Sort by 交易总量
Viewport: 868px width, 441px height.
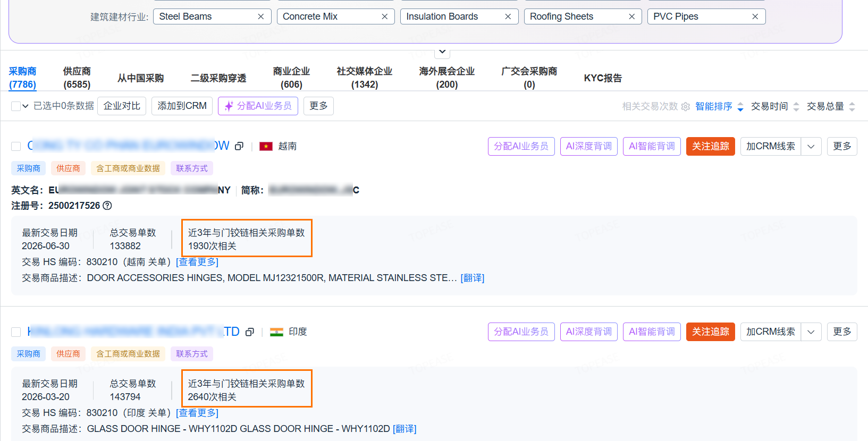tap(831, 106)
